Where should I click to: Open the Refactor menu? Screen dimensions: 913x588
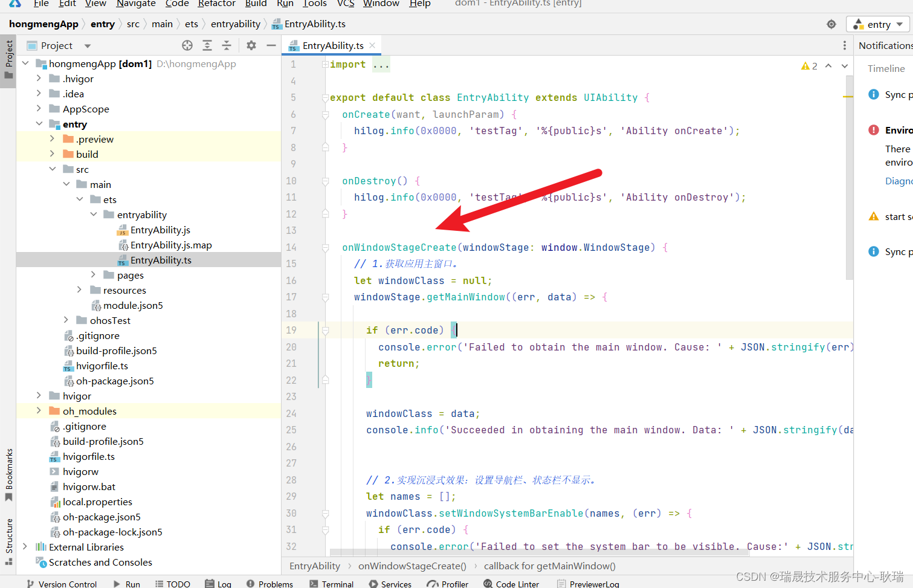click(216, 4)
